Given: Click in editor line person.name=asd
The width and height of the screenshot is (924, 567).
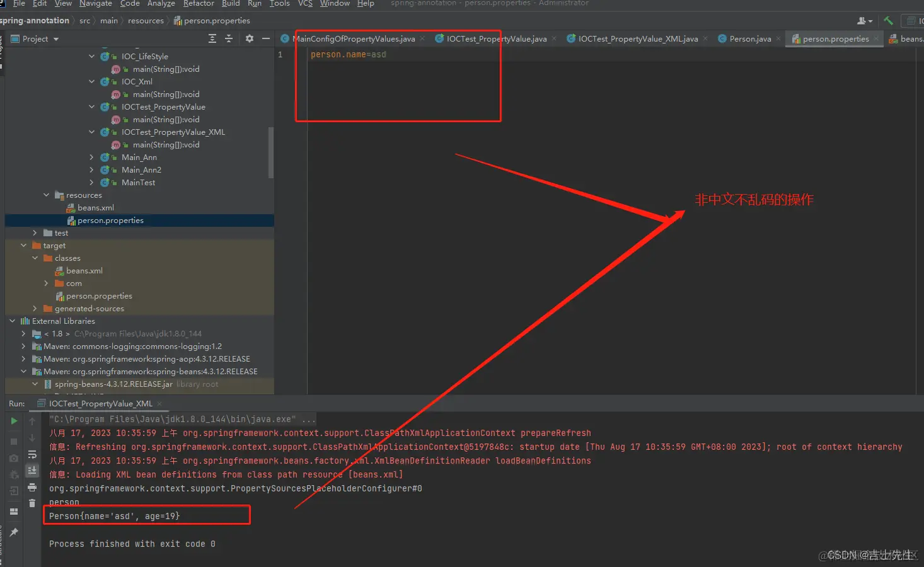Looking at the screenshot, I should click(349, 55).
